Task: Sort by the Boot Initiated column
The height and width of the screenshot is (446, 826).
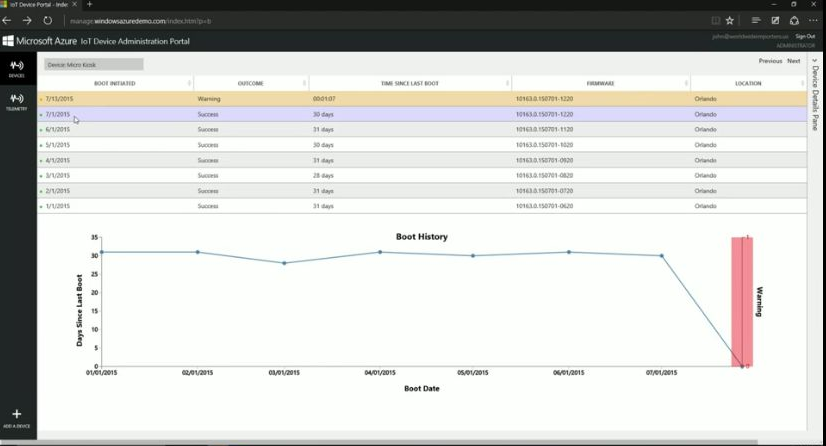Action: [x=115, y=83]
